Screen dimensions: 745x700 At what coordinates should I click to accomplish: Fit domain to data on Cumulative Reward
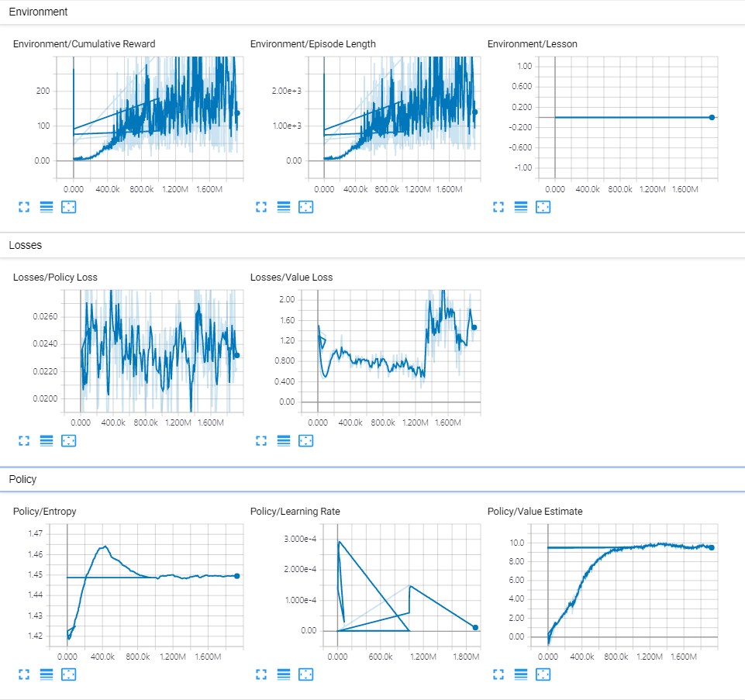69,207
